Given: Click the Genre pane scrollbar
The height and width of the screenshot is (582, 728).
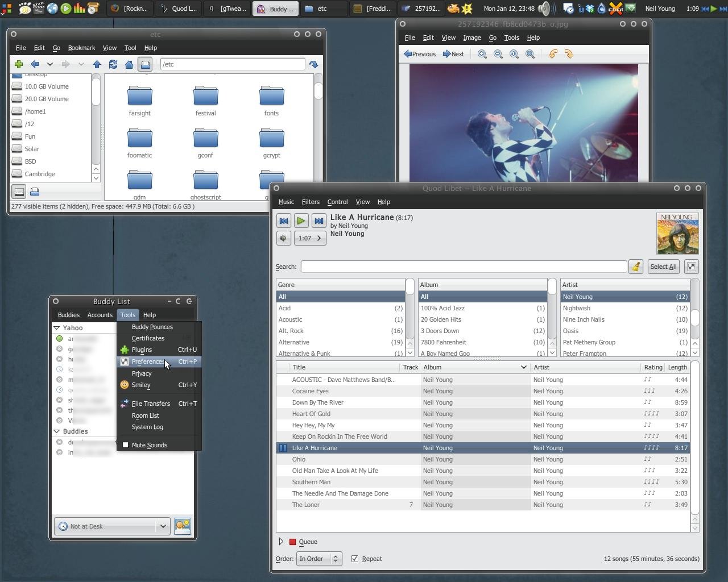Looking at the screenshot, I should point(410,318).
